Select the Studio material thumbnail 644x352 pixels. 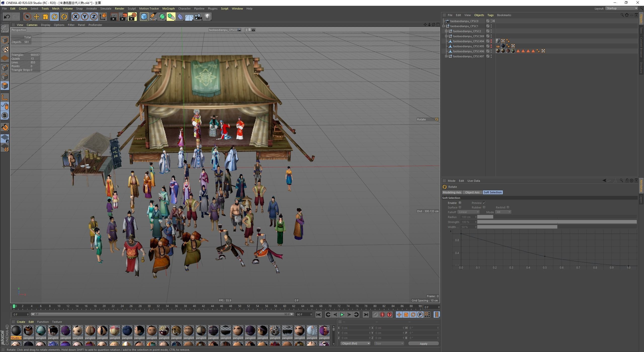16,331
